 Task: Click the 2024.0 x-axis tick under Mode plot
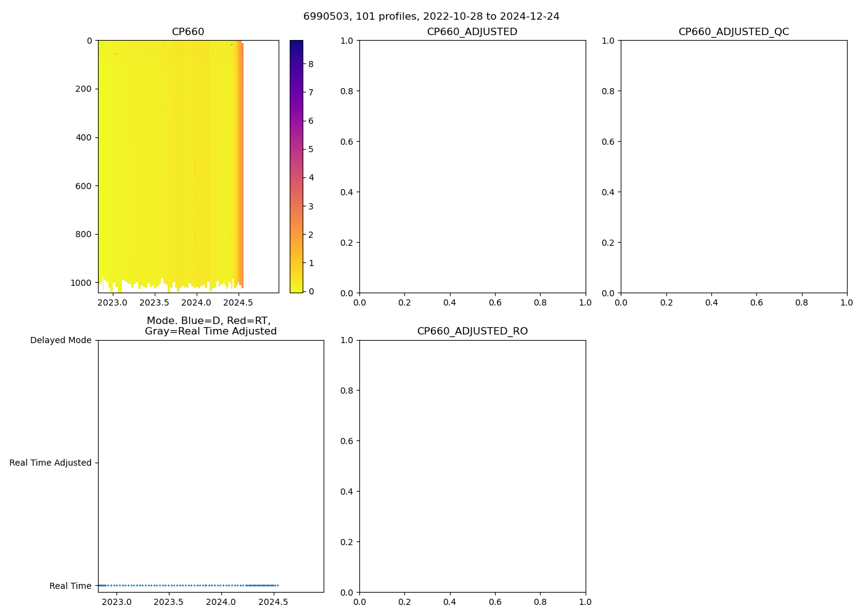221,602
